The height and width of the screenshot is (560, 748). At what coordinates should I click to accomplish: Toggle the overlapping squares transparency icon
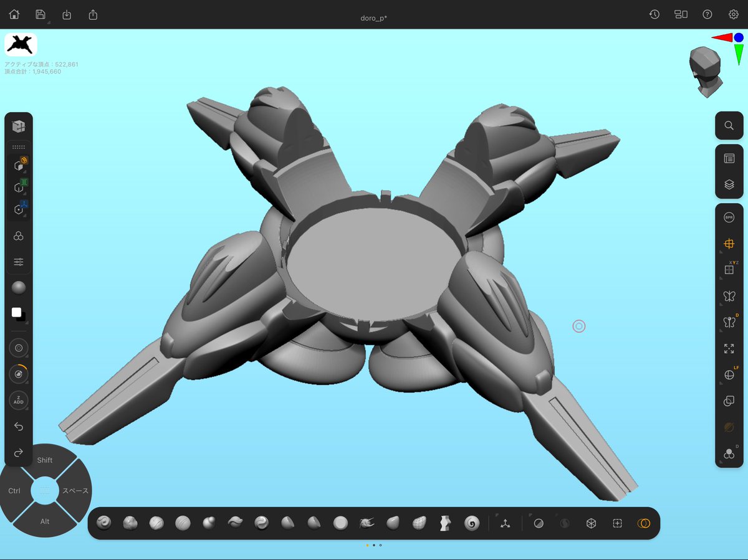coord(729,401)
